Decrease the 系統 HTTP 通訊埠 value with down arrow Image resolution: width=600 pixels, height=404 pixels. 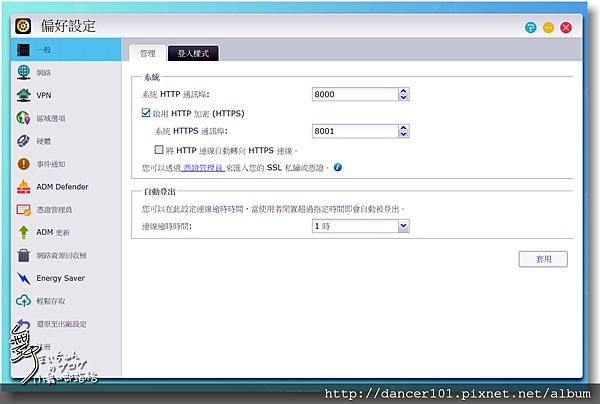pyautogui.click(x=403, y=97)
